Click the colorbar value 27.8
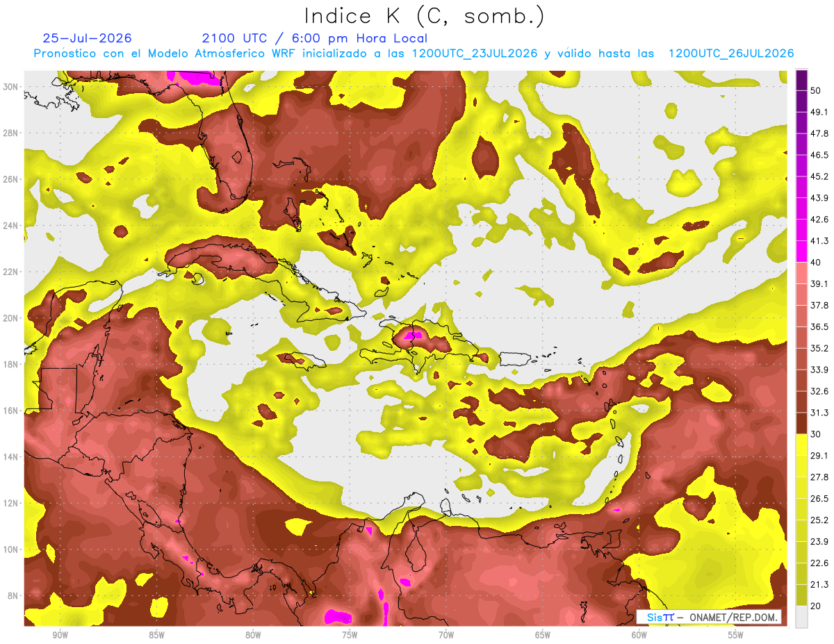Viewport: 834px width, 644px height. click(x=819, y=477)
